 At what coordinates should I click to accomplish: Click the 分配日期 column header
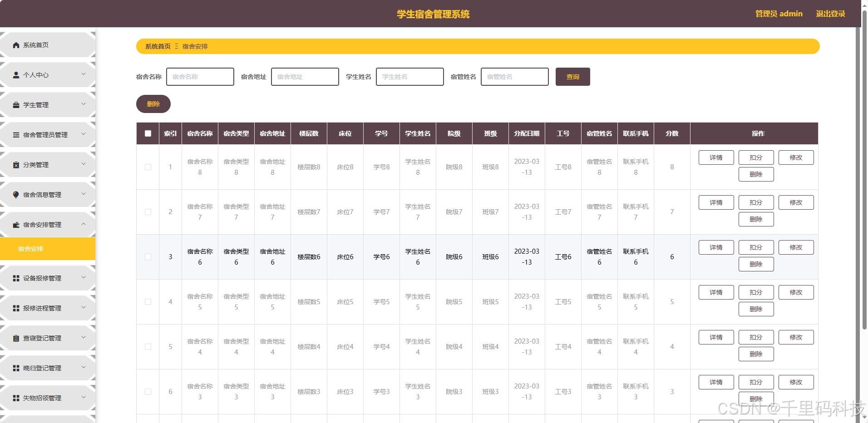(x=527, y=133)
